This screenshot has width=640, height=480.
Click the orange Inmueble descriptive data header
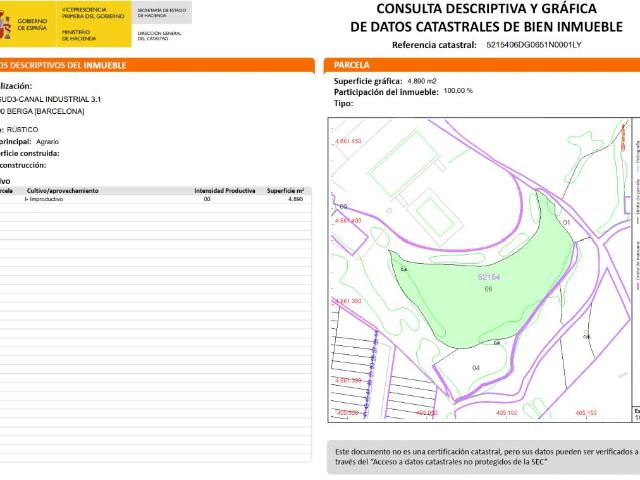pos(150,64)
